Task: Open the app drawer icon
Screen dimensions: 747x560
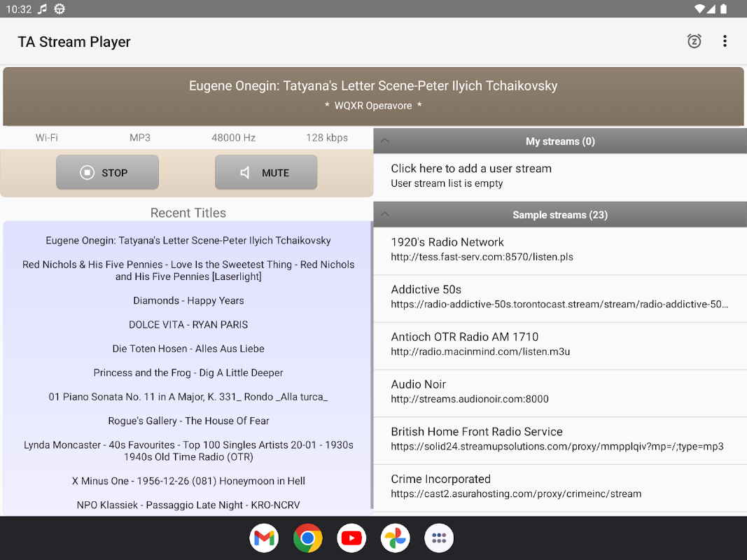Action: pyautogui.click(x=439, y=538)
